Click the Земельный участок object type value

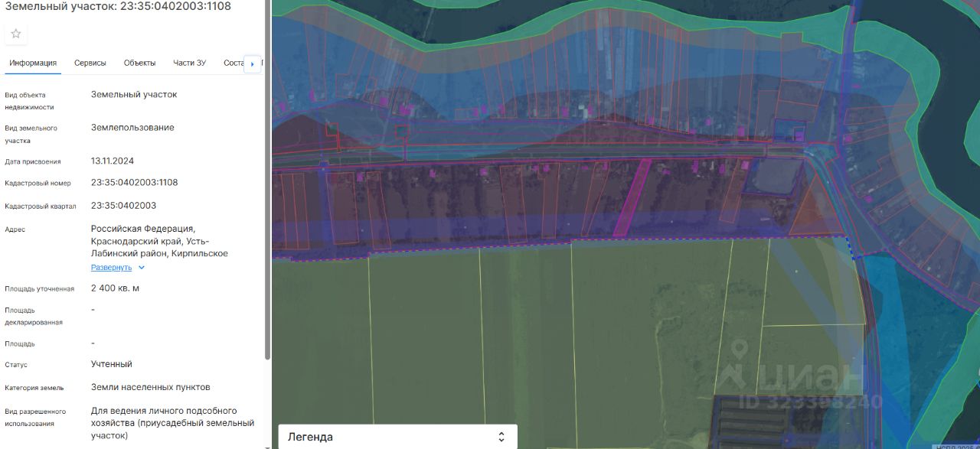(x=134, y=95)
